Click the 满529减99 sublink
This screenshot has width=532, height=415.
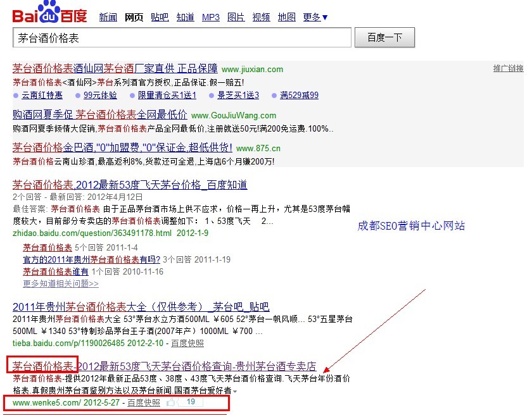pyautogui.click(x=299, y=95)
